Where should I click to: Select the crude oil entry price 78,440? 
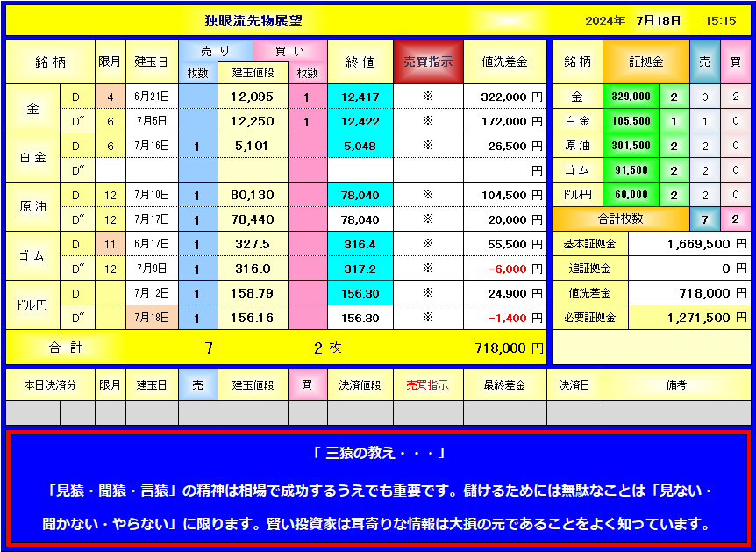point(253,219)
